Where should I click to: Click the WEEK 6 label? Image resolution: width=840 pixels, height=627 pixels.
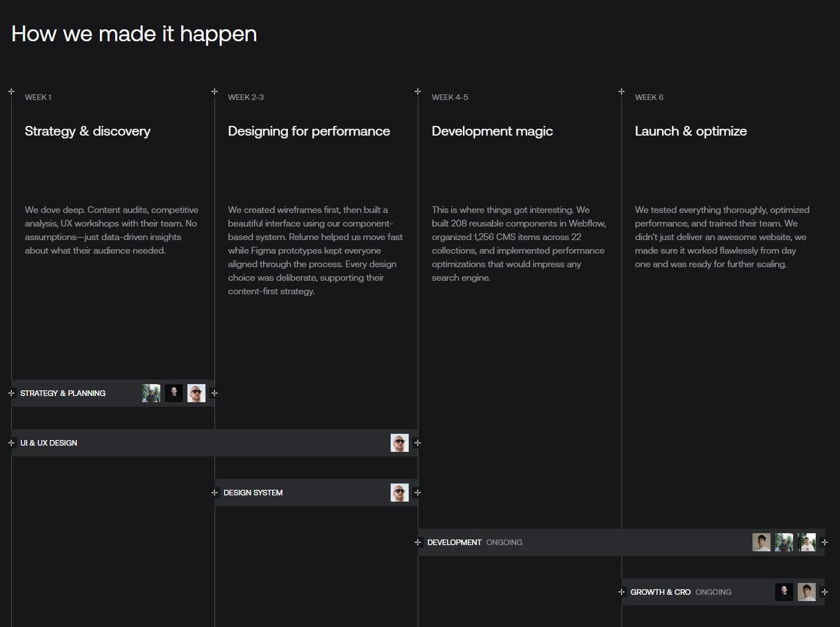click(649, 97)
